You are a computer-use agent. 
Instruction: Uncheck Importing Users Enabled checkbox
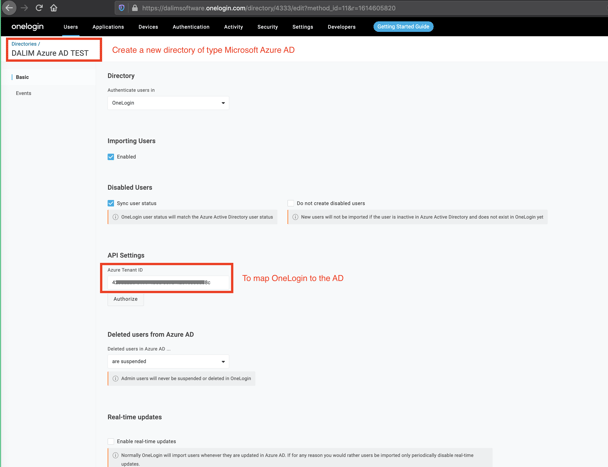tap(111, 157)
